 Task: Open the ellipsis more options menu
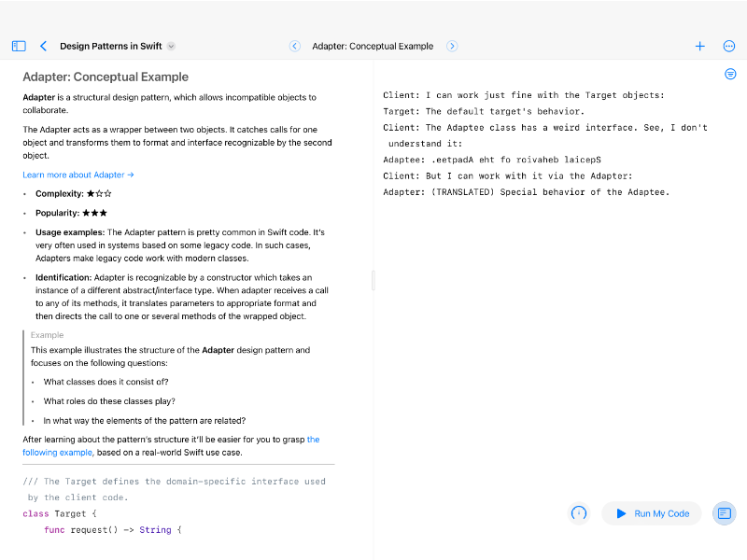click(x=729, y=46)
